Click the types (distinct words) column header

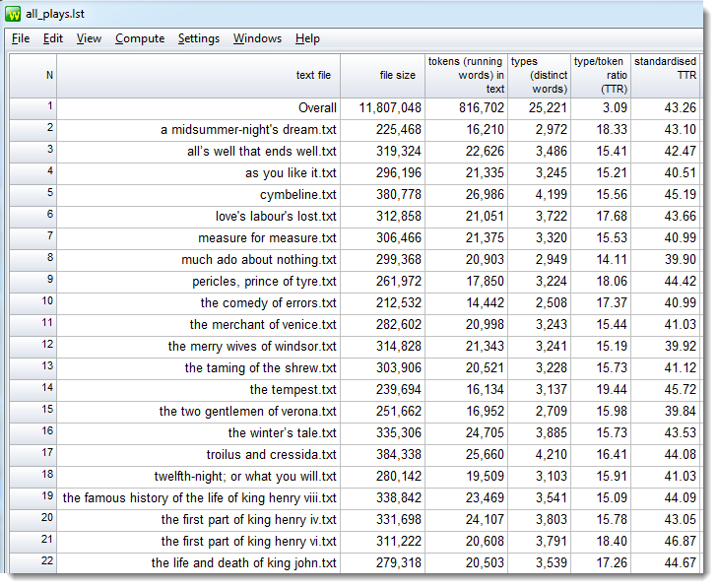pos(540,75)
